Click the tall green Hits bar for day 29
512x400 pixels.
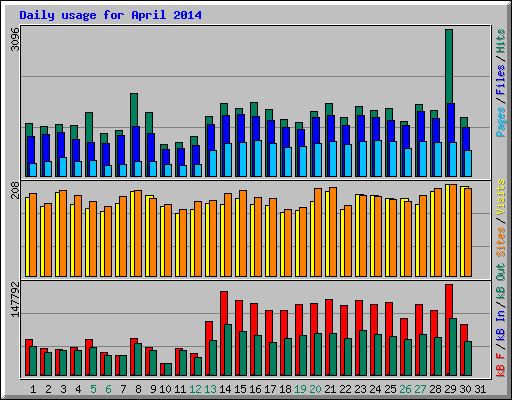449,66
